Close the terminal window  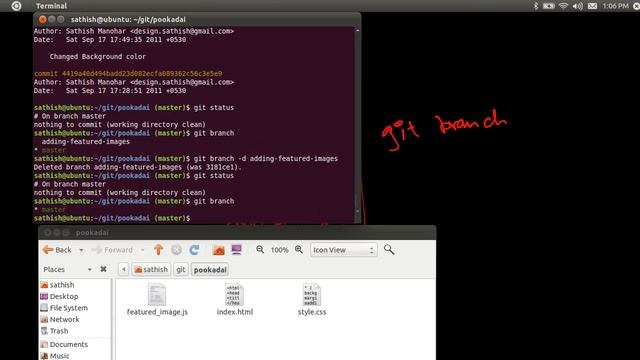(x=43, y=19)
